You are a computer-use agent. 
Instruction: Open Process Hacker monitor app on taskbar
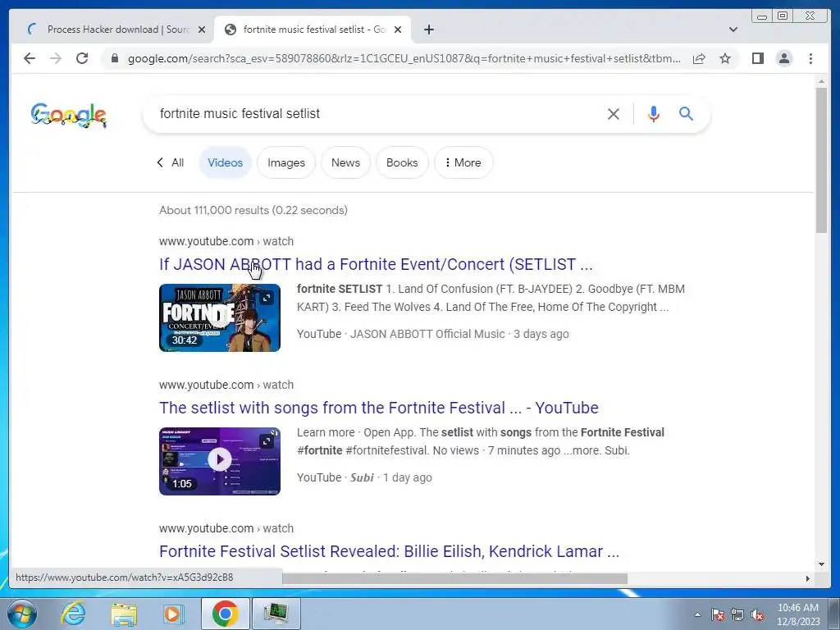(x=276, y=614)
